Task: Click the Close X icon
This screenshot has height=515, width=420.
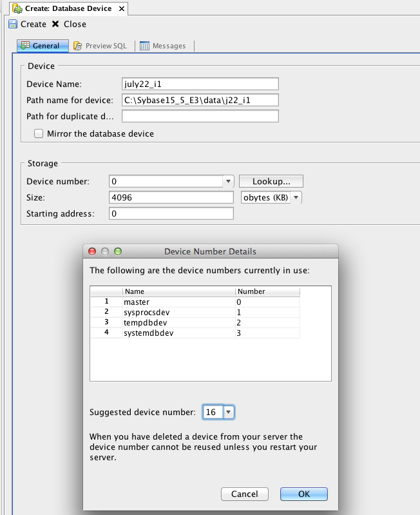Action: point(55,24)
